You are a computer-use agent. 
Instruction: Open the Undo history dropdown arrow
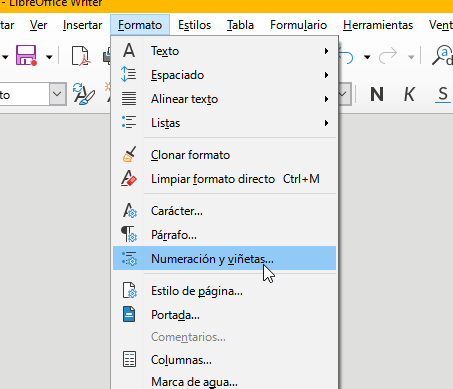coord(367,57)
